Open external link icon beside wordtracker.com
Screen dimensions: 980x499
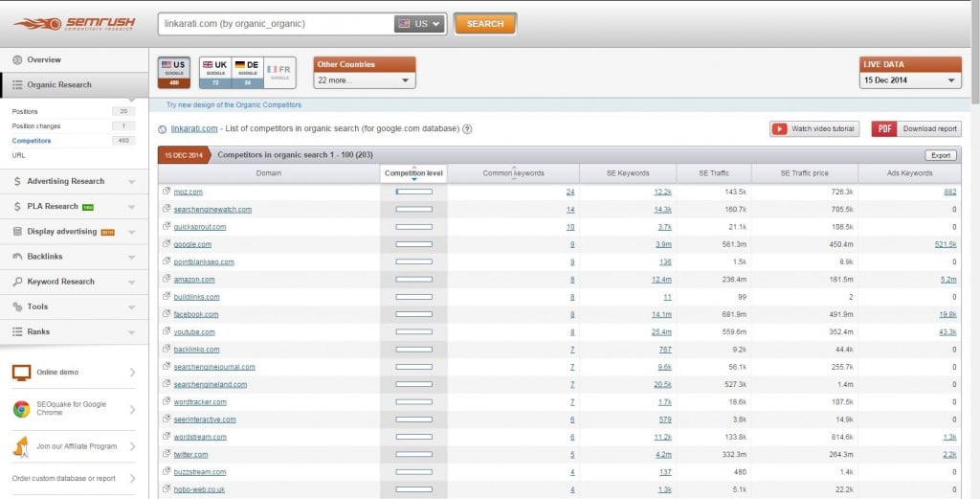click(x=167, y=400)
